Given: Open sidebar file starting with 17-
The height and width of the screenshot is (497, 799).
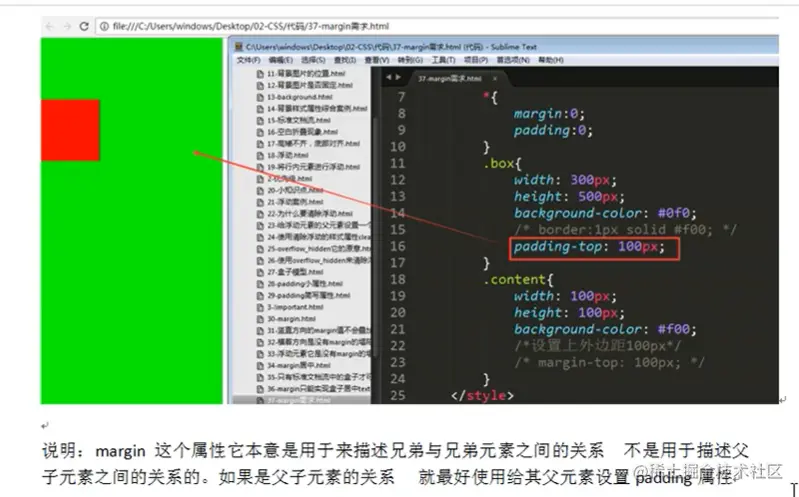Looking at the screenshot, I should tap(313, 144).
